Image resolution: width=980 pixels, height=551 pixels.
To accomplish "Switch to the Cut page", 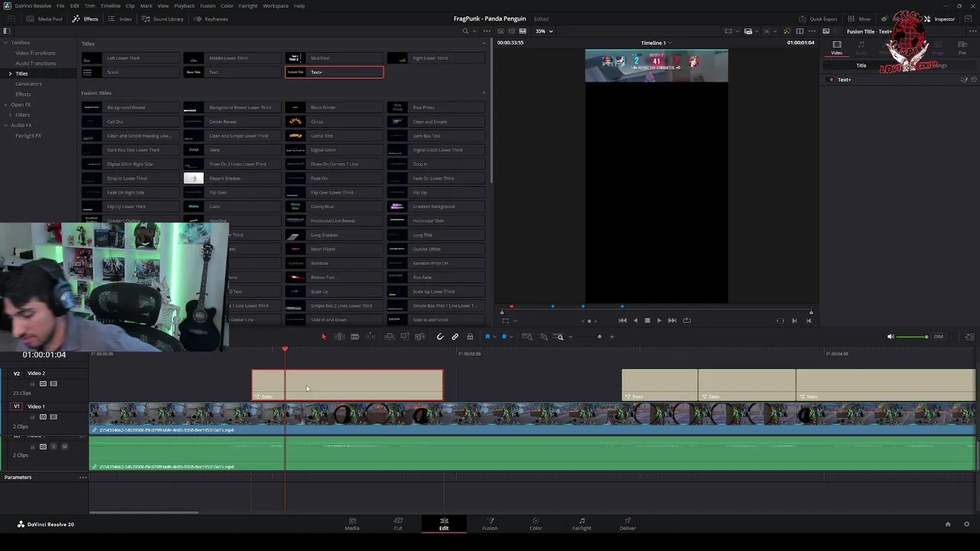I will (x=398, y=523).
